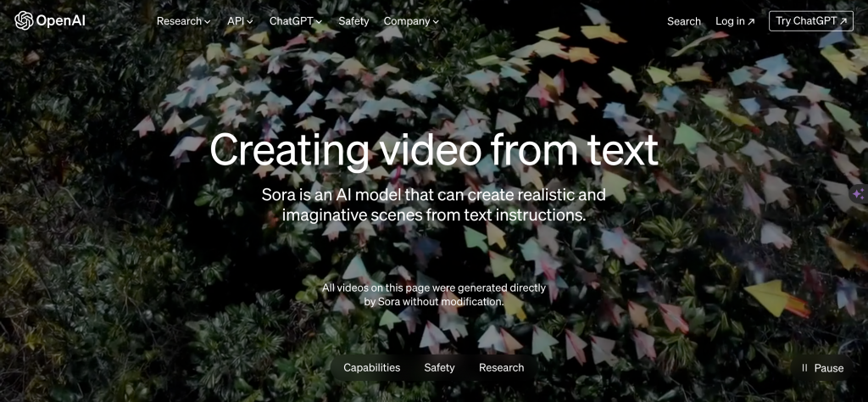Go to the Safety page in the top navigation
Viewport: 868px width, 402px height.
click(x=353, y=21)
